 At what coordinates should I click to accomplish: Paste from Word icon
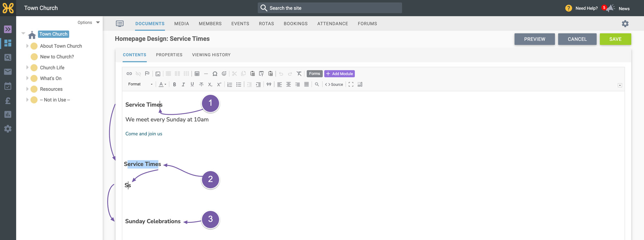[x=270, y=74]
